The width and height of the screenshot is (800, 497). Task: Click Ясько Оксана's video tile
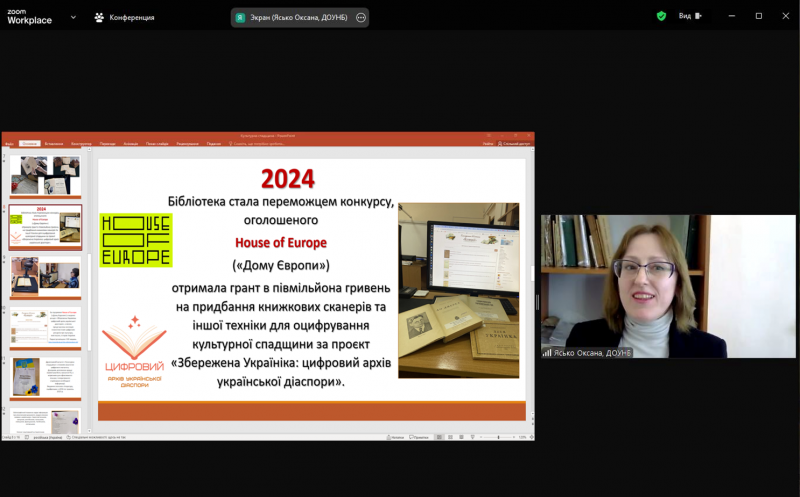[x=668, y=286]
